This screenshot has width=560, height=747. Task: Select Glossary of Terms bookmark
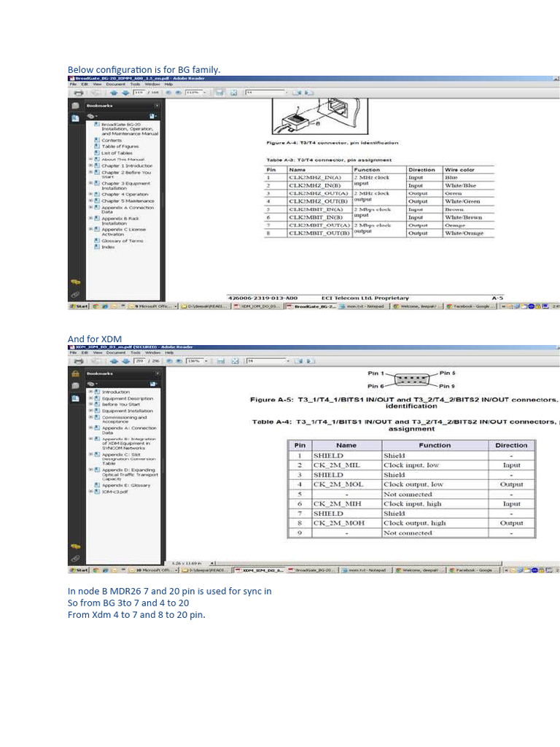[122, 241]
